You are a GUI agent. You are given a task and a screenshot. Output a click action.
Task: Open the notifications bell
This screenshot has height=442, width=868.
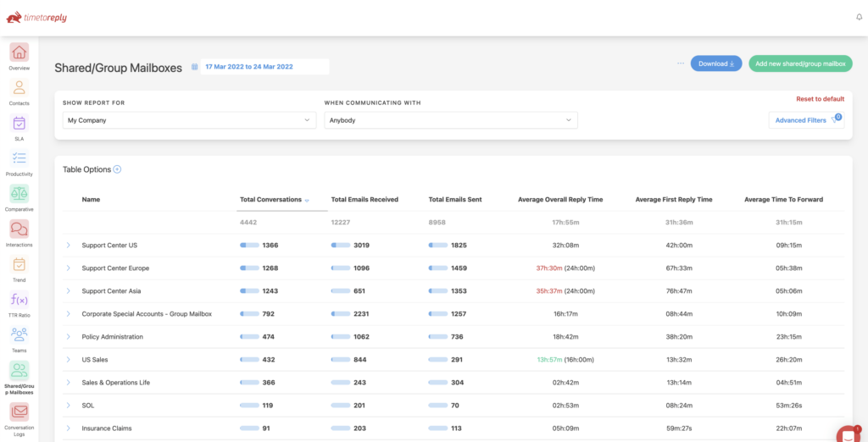860,17
